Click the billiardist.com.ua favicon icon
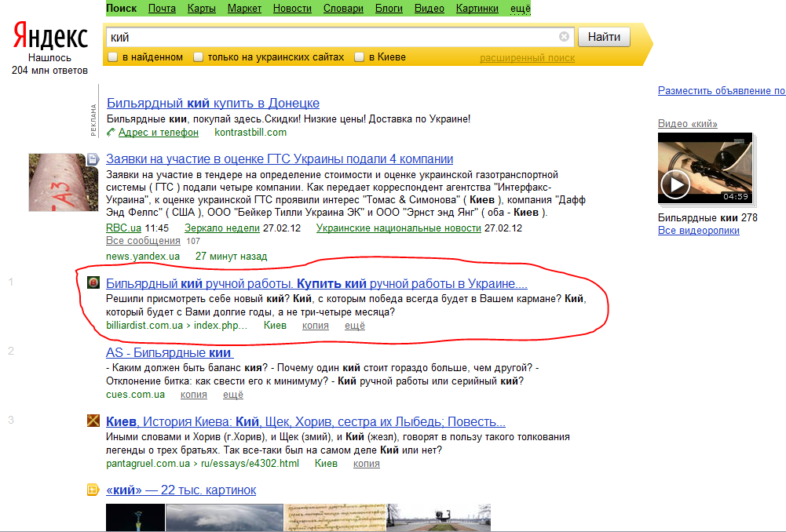 tap(93, 282)
